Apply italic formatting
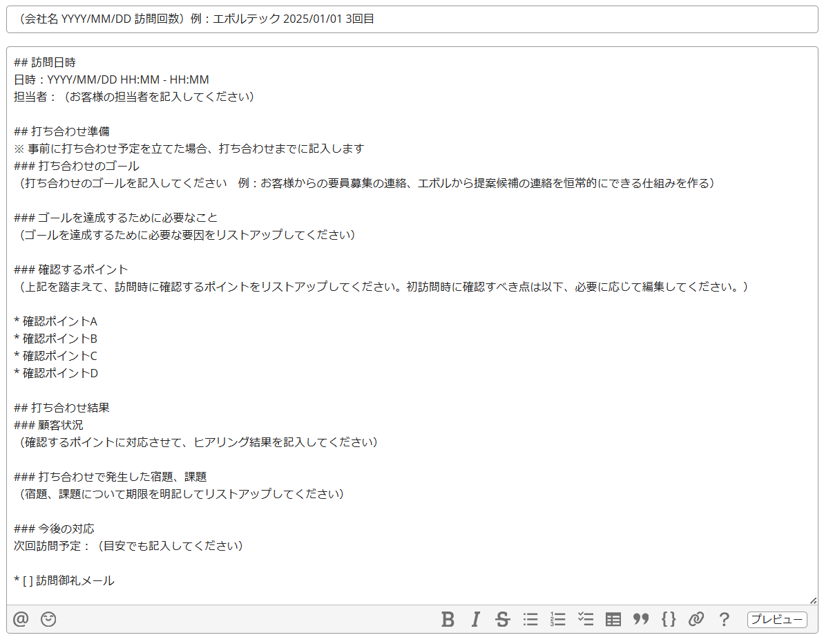The height and width of the screenshot is (644, 824). pos(475,619)
